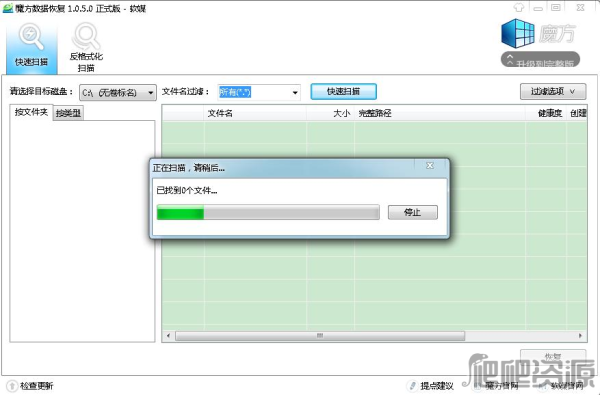Open 提点建议 feedback link

[x=437, y=386]
